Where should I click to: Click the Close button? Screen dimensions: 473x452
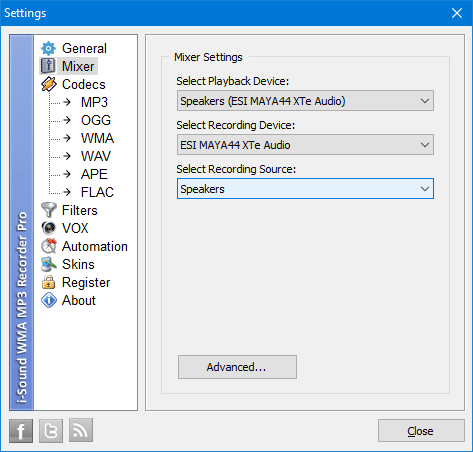421,431
